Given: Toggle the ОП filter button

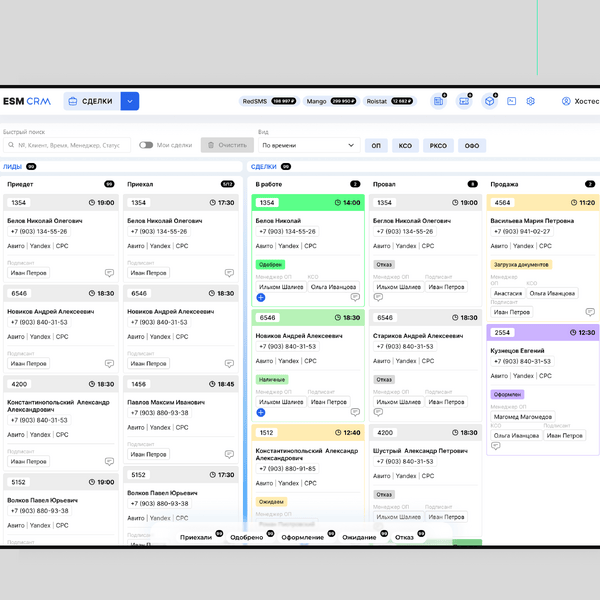Looking at the screenshot, I should (x=376, y=146).
